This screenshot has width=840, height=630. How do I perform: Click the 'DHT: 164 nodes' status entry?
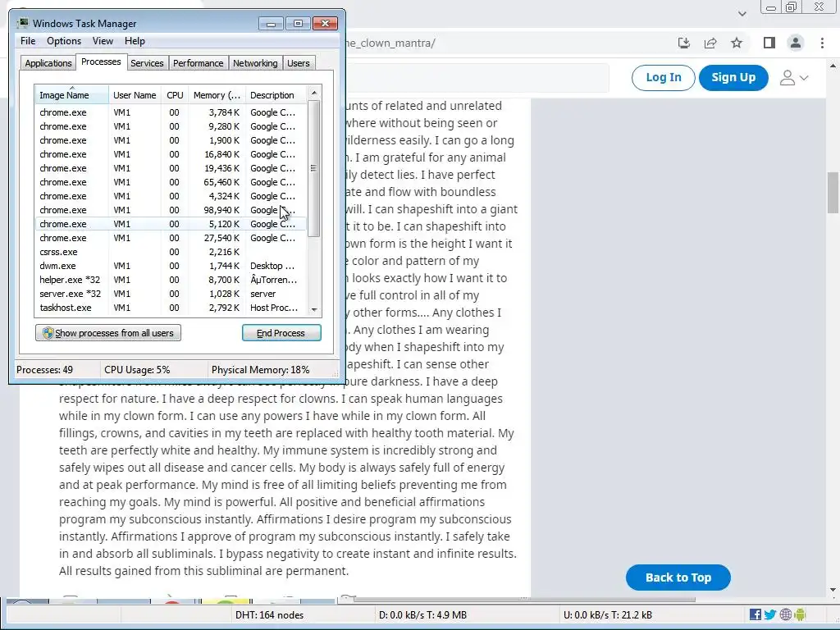269,615
